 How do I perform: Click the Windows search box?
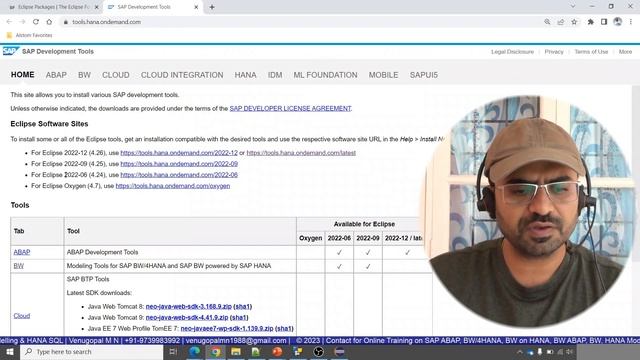click(91, 351)
